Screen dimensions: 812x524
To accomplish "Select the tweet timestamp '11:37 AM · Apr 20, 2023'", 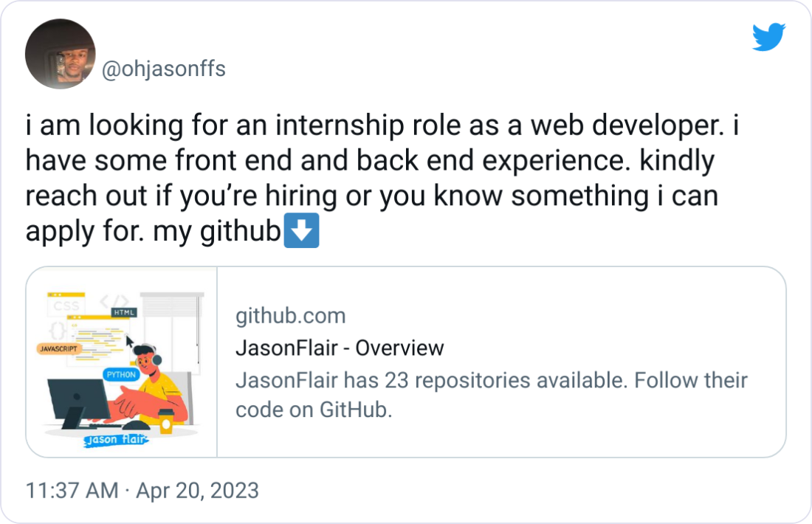I will 142,489.
